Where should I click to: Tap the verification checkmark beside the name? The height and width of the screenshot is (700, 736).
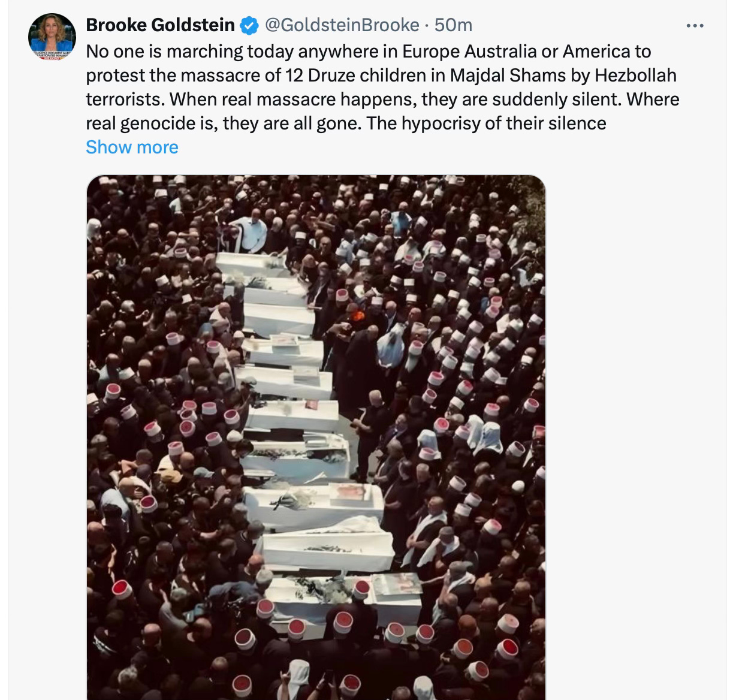(x=249, y=25)
